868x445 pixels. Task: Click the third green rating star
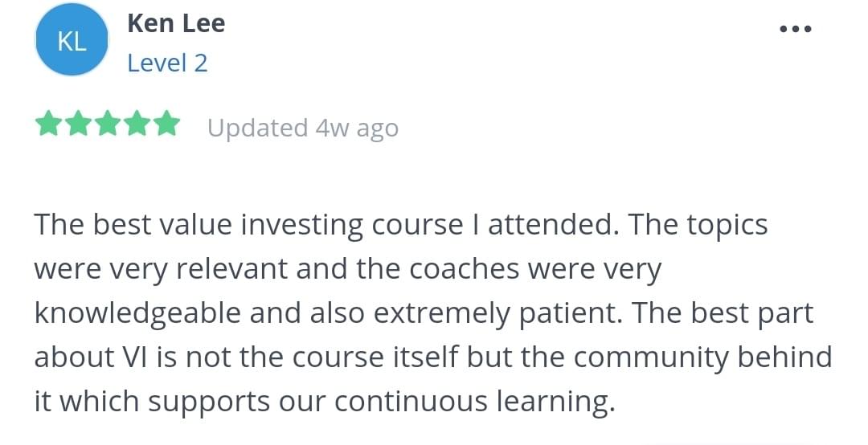[x=107, y=125]
